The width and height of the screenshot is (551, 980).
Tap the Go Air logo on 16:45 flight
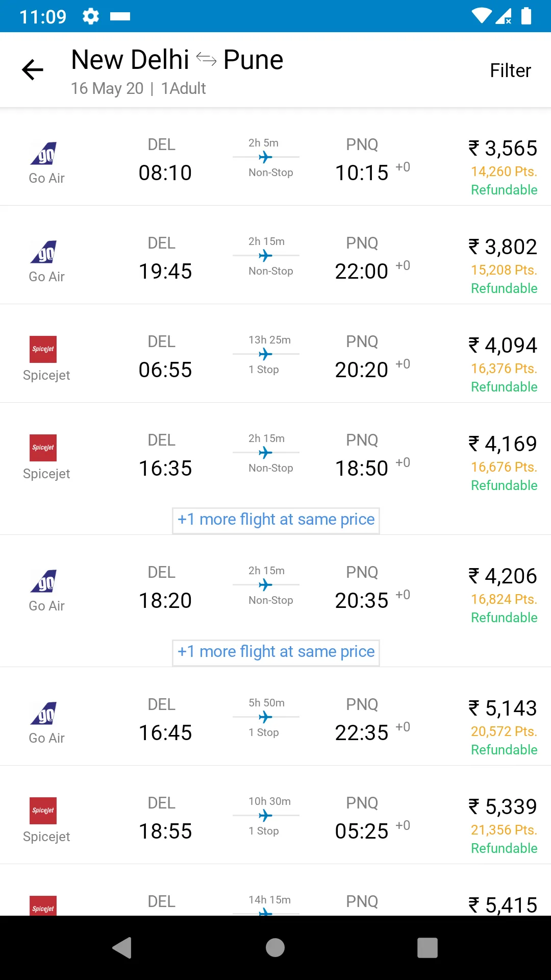[44, 713]
